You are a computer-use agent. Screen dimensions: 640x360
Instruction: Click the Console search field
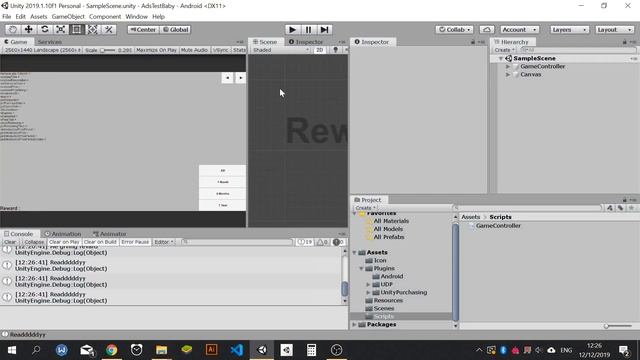click(x=237, y=242)
